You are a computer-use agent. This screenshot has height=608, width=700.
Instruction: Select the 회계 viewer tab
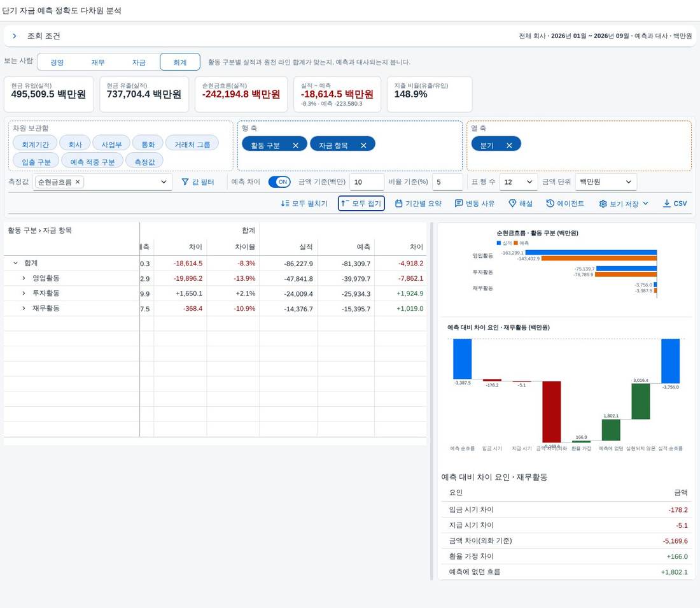coord(180,62)
